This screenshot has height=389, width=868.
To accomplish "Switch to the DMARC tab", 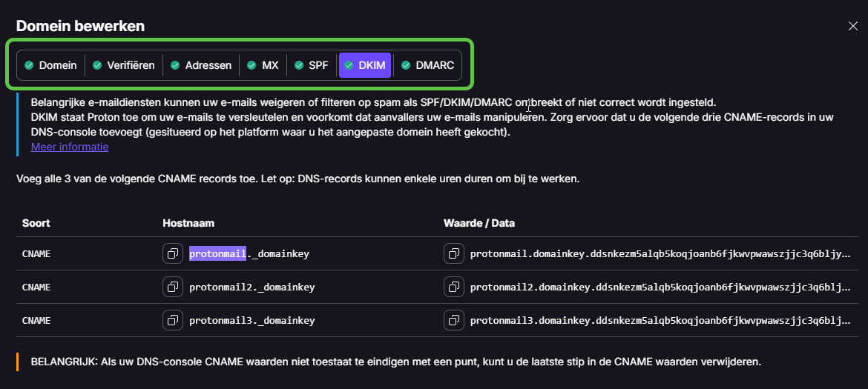I will pos(427,65).
